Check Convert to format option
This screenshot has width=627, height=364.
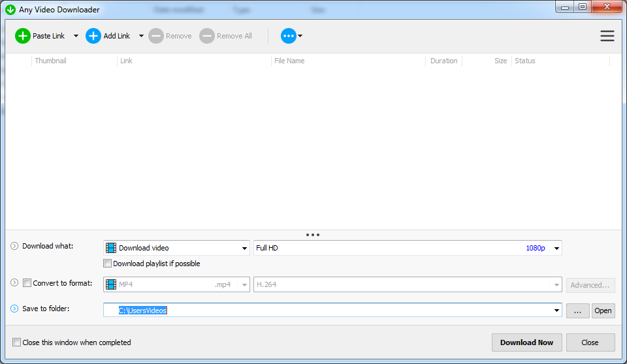pyautogui.click(x=27, y=283)
